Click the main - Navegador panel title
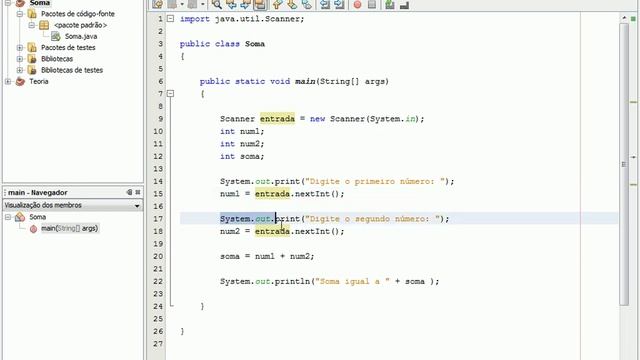The width and height of the screenshot is (640, 360). [38, 193]
